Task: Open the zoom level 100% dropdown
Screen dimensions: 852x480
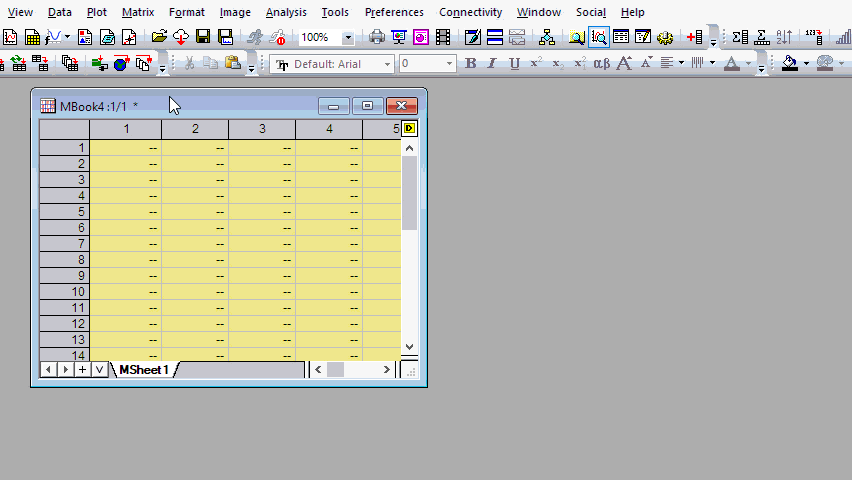Action: pyautogui.click(x=348, y=38)
